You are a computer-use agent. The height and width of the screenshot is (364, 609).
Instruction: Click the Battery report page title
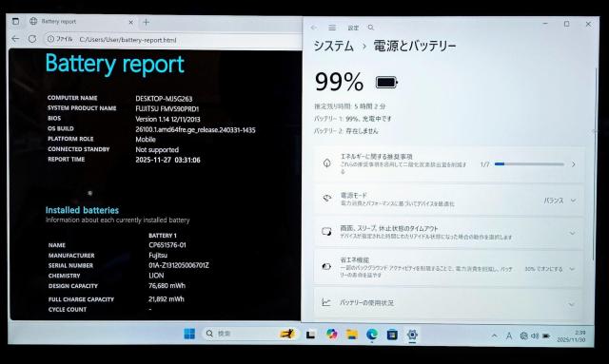(114, 64)
